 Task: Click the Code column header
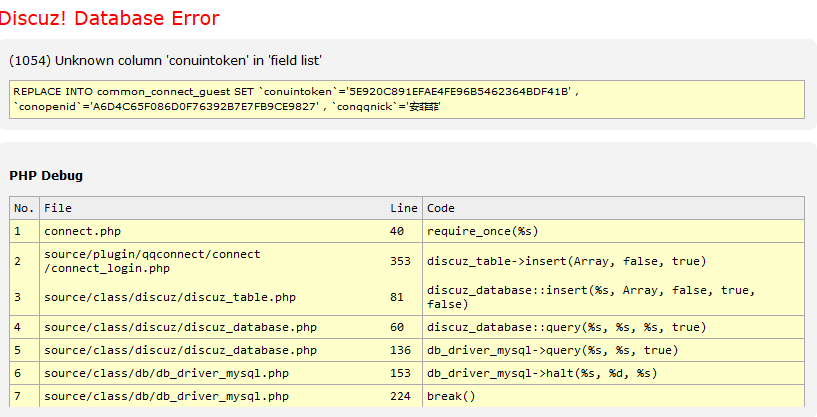tap(441, 208)
